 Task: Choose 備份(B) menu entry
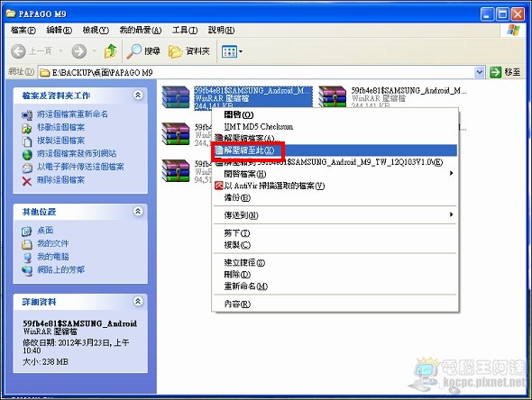point(335,197)
